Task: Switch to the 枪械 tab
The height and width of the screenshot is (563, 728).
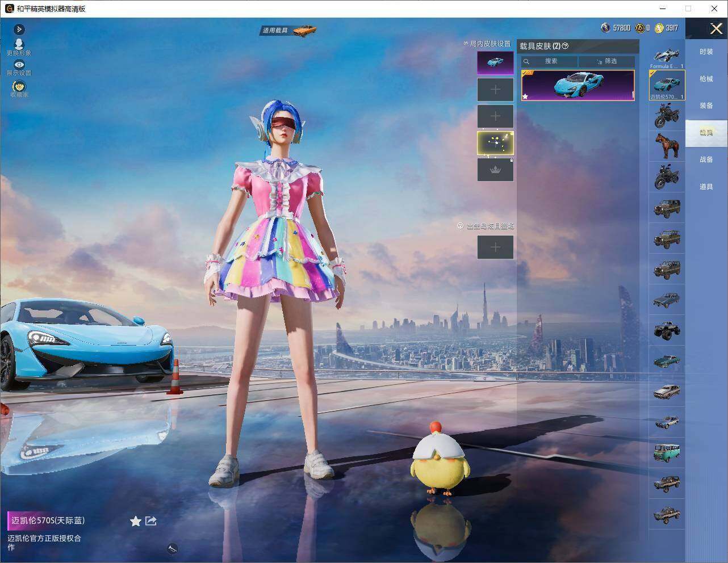Action: point(706,79)
